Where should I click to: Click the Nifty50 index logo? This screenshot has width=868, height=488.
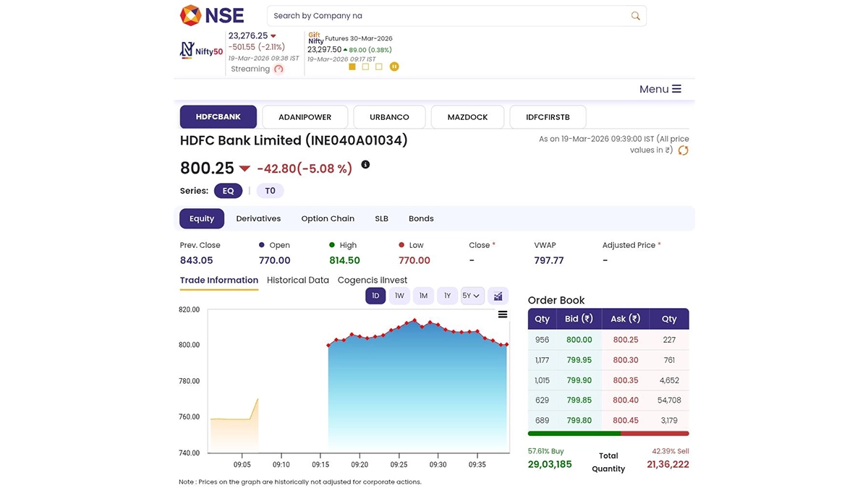click(x=201, y=51)
